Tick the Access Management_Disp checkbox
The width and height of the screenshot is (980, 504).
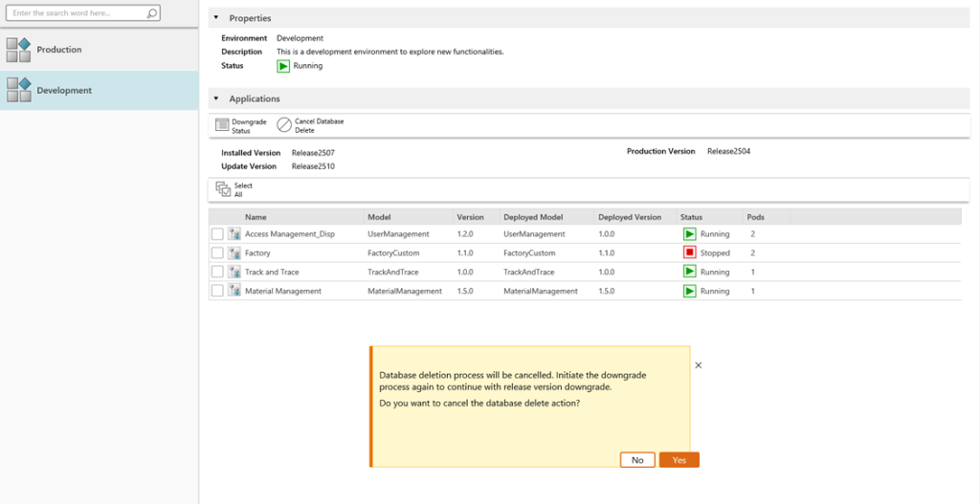217,234
